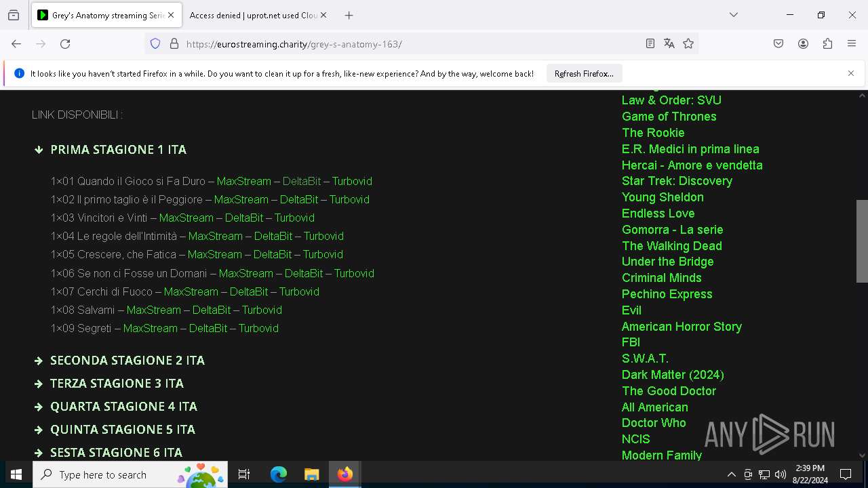Image resolution: width=868 pixels, height=488 pixels.
Task: Close Grey's Anatomy streaming tab
Action: coord(170,15)
